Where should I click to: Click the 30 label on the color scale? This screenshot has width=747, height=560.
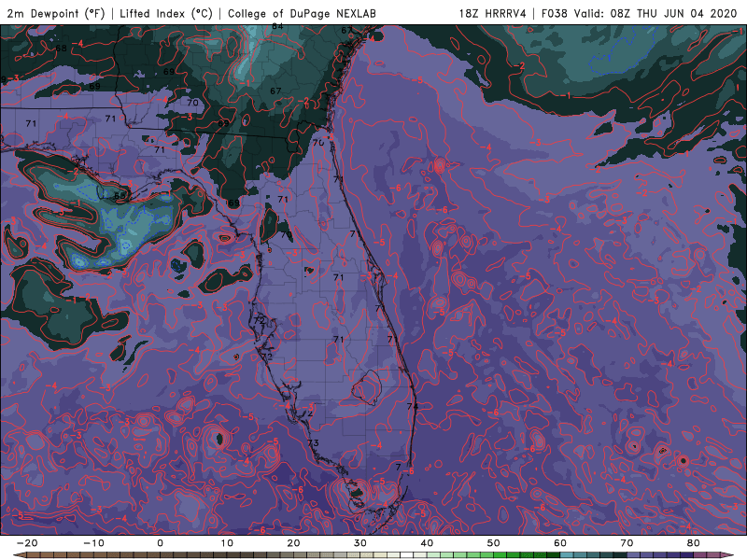[360, 543]
